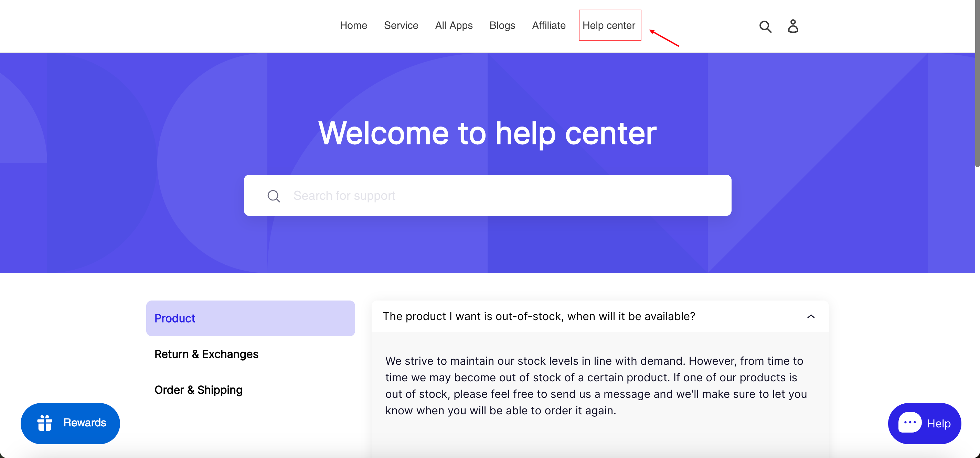Click the out-of-stock FAQ question text
980x458 pixels.
tap(539, 316)
